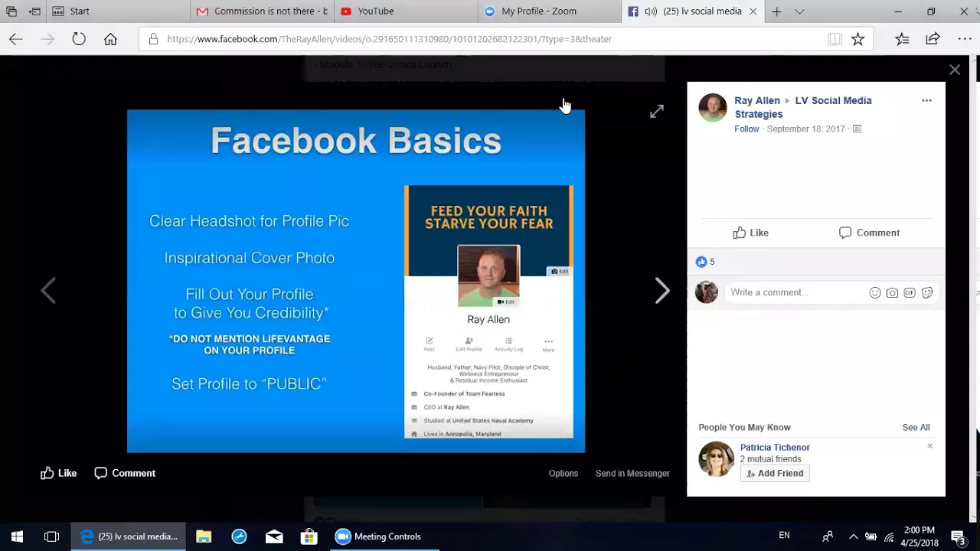Enter fullscreen for the Facebook photo
980x551 pixels.
coord(657,112)
